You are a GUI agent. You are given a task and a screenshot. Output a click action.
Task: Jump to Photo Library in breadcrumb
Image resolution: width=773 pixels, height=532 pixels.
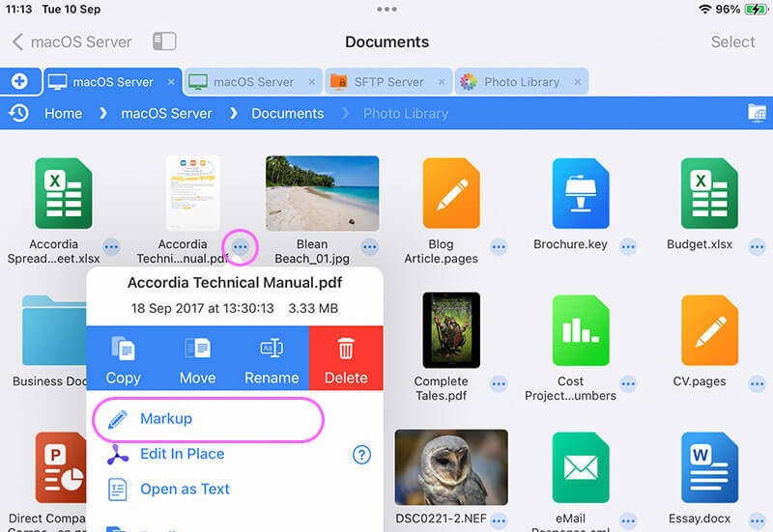406,113
